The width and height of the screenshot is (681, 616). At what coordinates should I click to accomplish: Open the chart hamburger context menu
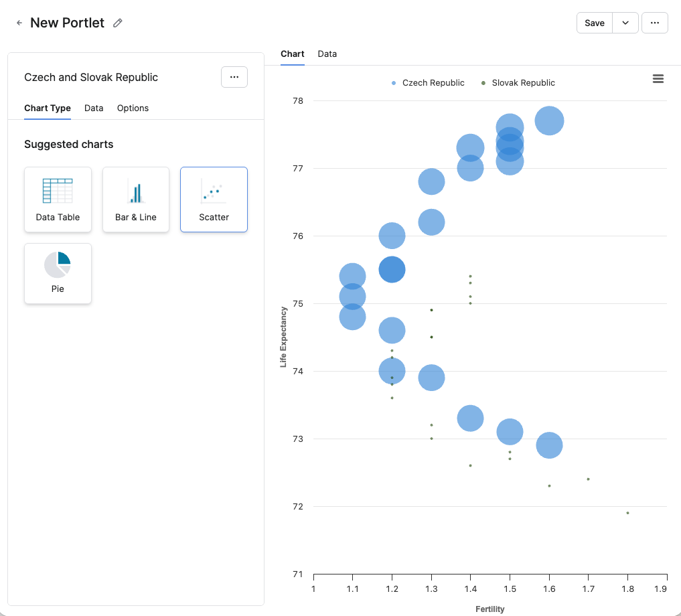pyautogui.click(x=658, y=79)
